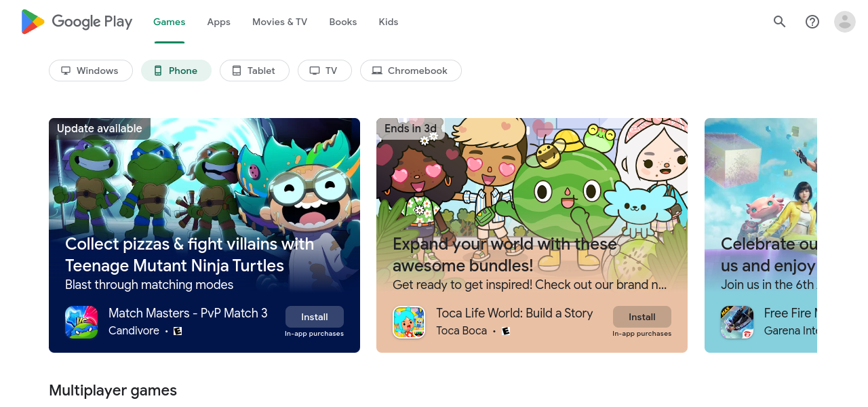Click the account profile avatar

(x=844, y=22)
